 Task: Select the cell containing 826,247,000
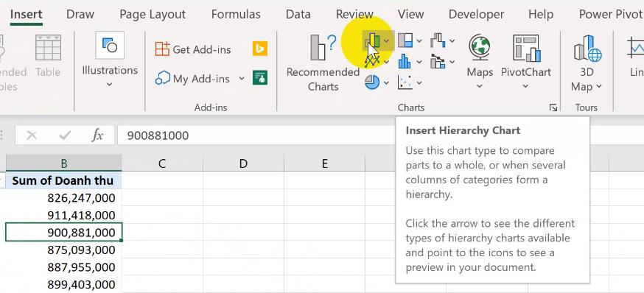point(63,198)
